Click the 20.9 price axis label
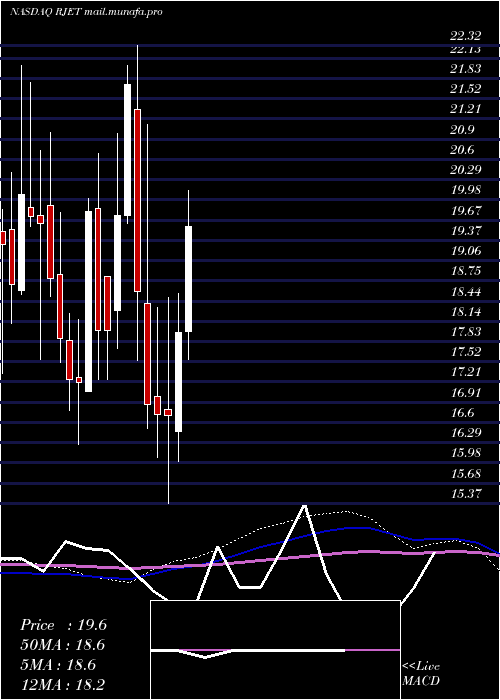Viewport: 500px width, 700px height. click(x=462, y=129)
